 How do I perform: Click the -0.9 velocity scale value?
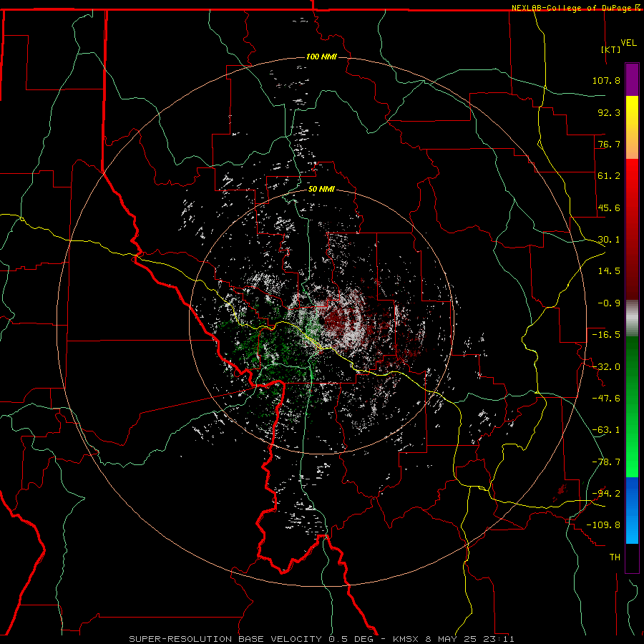pos(609,303)
